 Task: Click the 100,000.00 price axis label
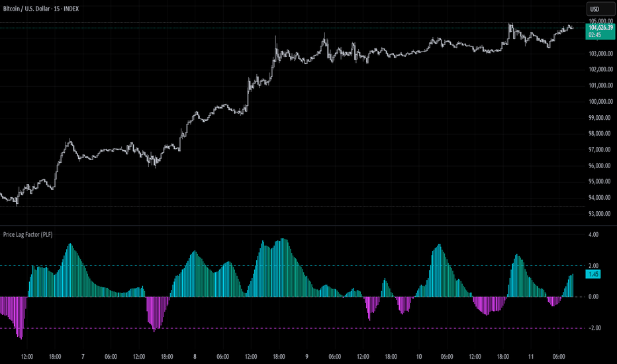pos(600,101)
